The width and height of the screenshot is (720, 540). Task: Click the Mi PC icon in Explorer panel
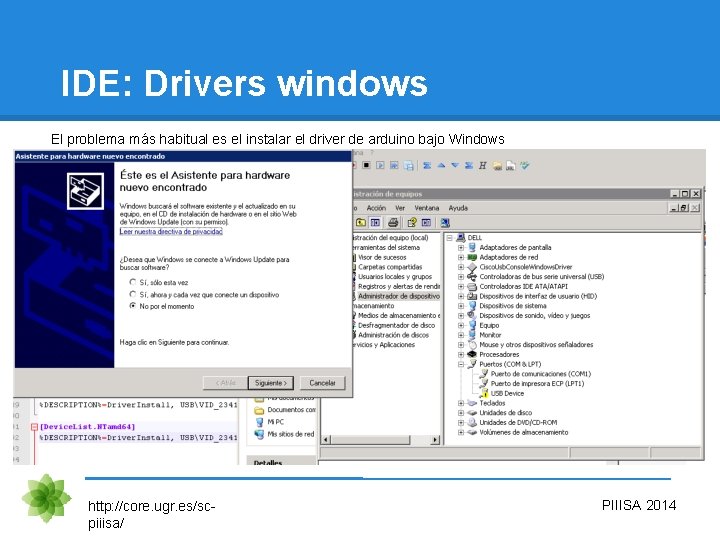[259, 422]
